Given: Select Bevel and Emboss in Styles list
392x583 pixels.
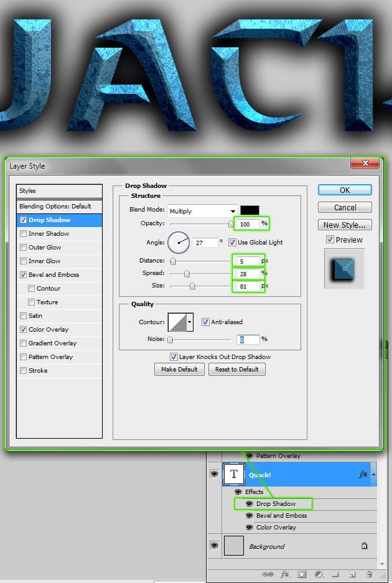Looking at the screenshot, I should (x=54, y=274).
